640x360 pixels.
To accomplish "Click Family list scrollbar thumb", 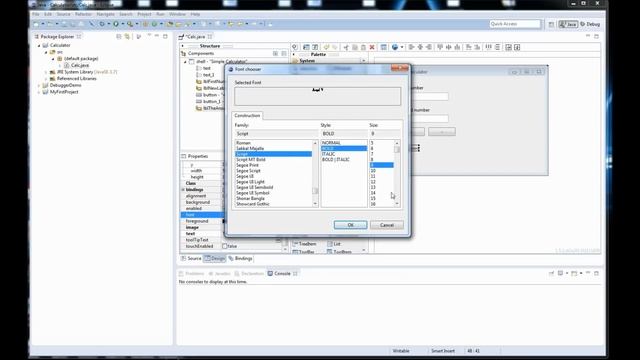I will click(315, 191).
